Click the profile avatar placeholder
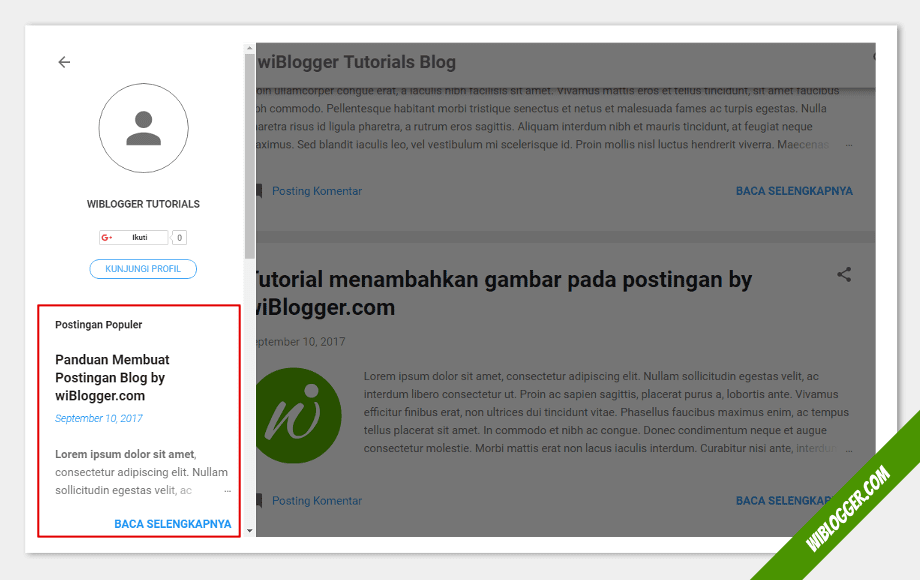Screen dimensions: 920x580 pos(143,128)
